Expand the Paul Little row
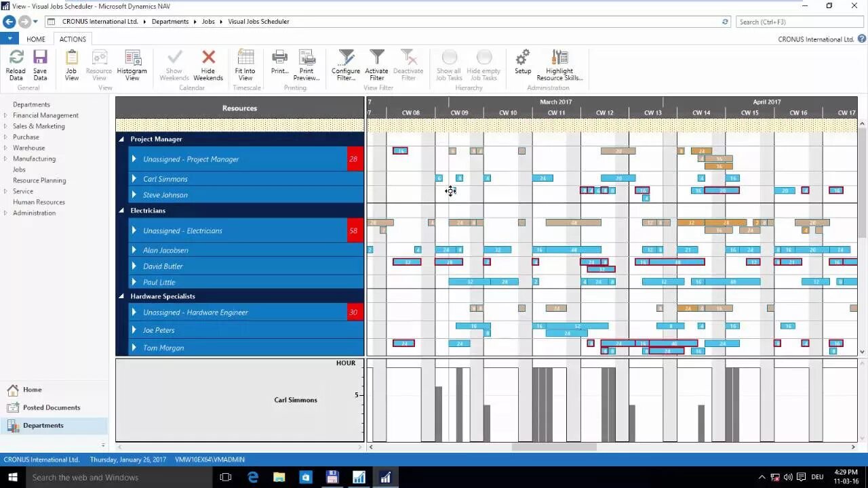 [134, 282]
